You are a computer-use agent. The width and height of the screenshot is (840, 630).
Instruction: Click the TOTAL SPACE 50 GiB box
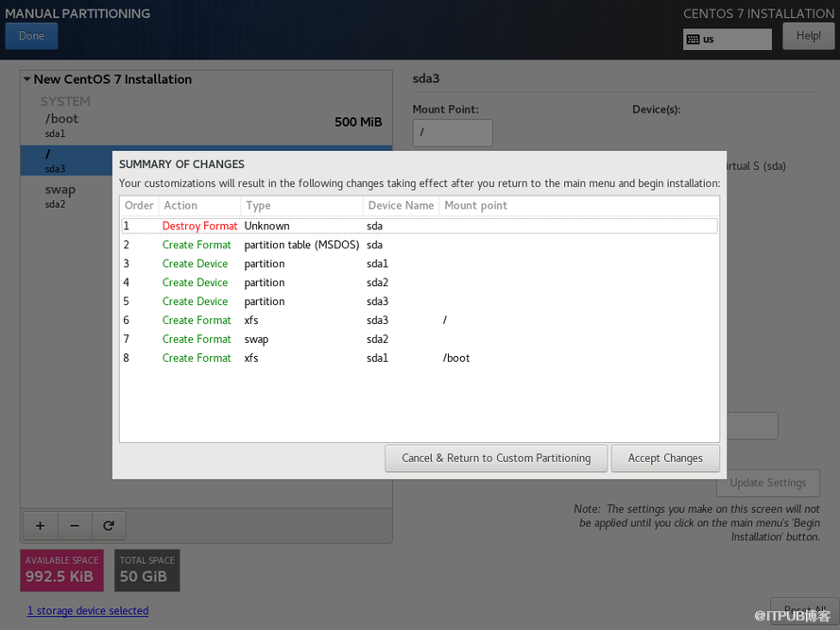point(147,570)
